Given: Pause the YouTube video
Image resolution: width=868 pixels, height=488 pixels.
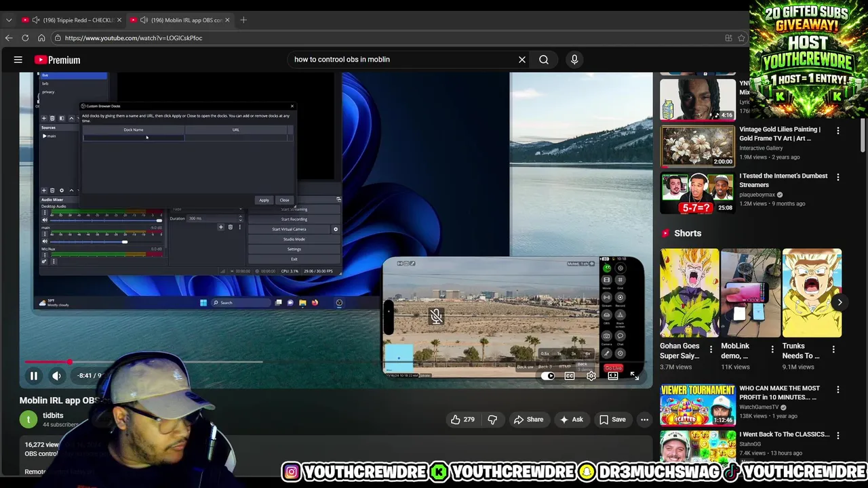Looking at the screenshot, I should (33, 375).
